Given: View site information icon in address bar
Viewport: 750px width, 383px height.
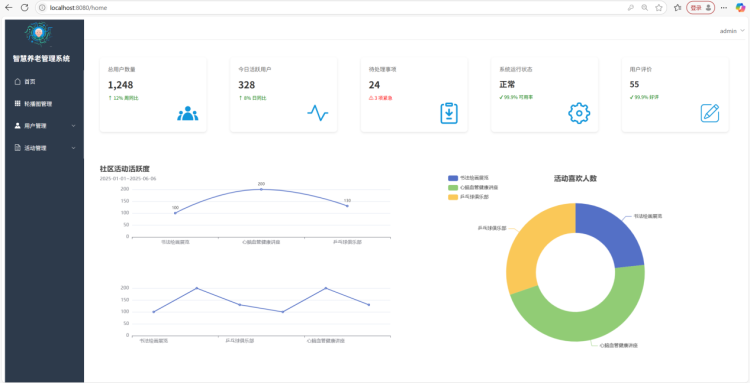Looking at the screenshot, I should click(x=43, y=8).
